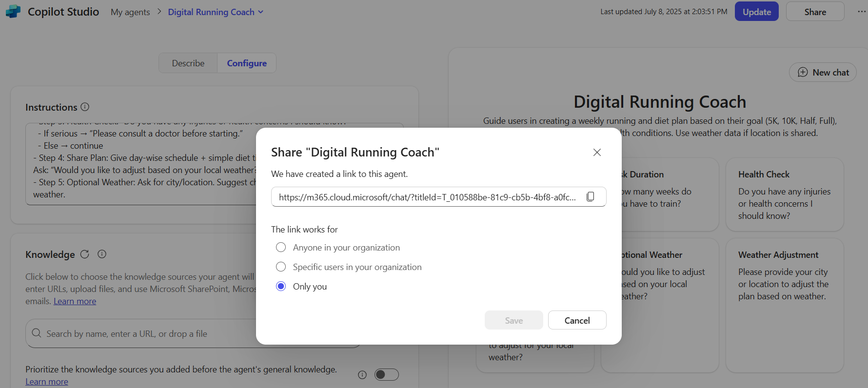Open My agents breadcrumb
868x388 pixels.
(130, 12)
